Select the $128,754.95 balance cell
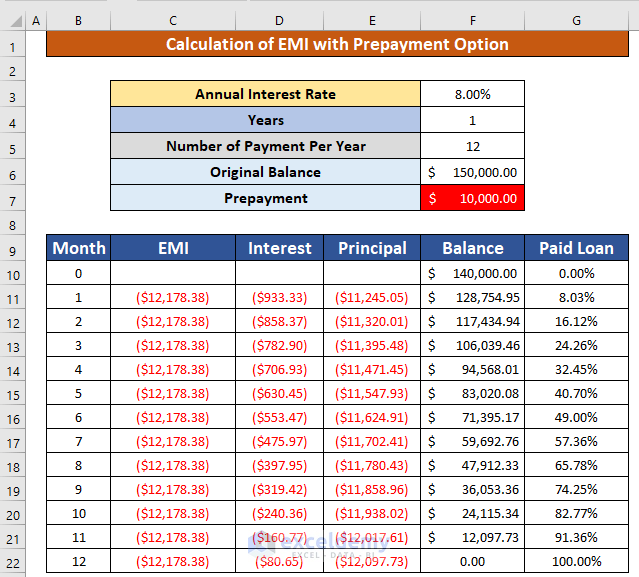 coord(472,297)
